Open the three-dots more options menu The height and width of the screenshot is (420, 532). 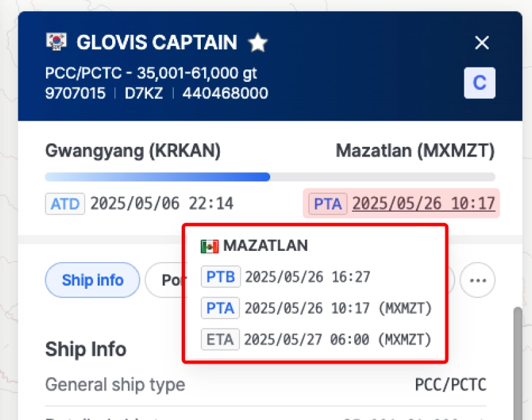(x=478, y=280)
